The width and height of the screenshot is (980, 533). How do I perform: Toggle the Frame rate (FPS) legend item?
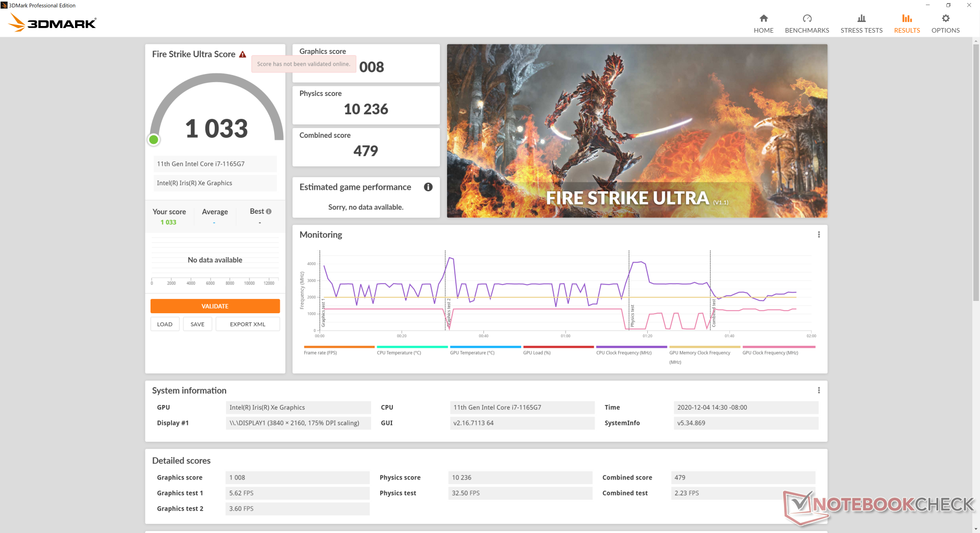coord(320,352)
